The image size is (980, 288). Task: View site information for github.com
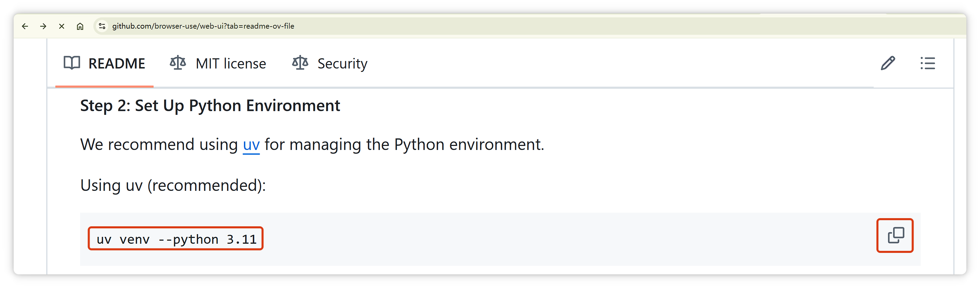click(x=102, y=26)
